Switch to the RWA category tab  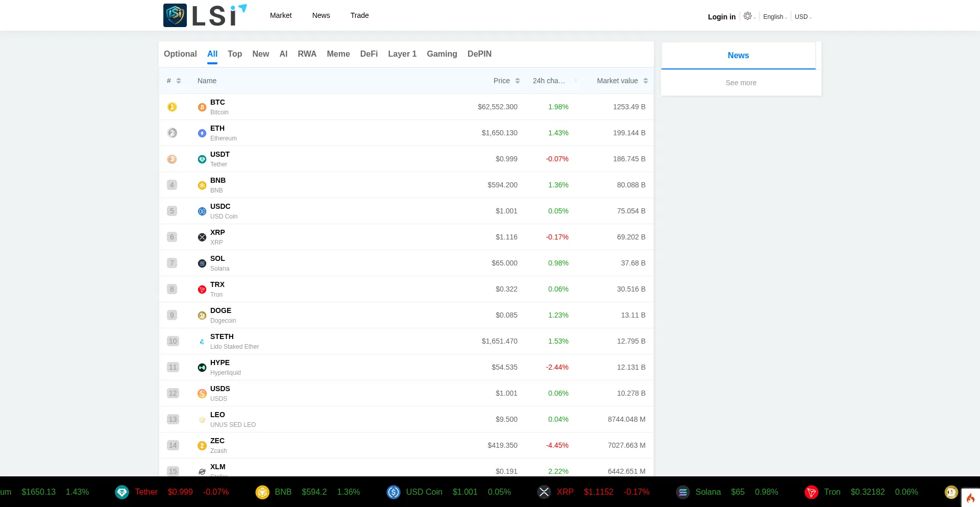[307, 54]
